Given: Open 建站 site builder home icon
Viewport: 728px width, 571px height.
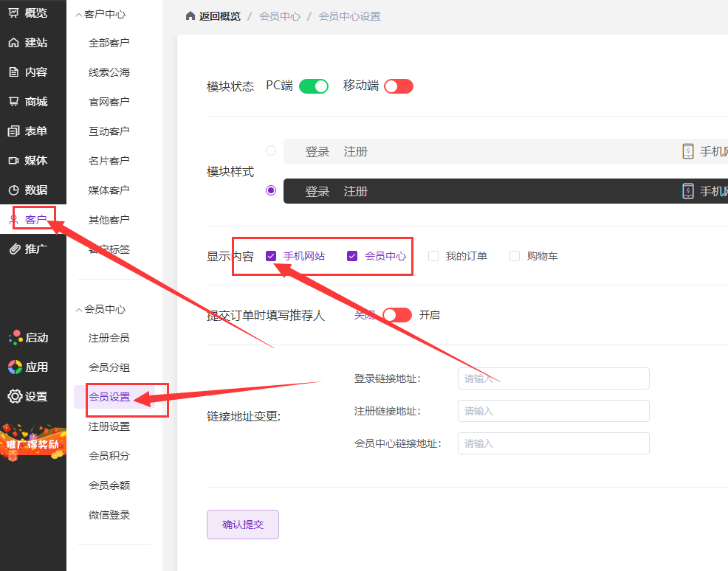Looking at the screenshot, I should click(x=13, y=43).
